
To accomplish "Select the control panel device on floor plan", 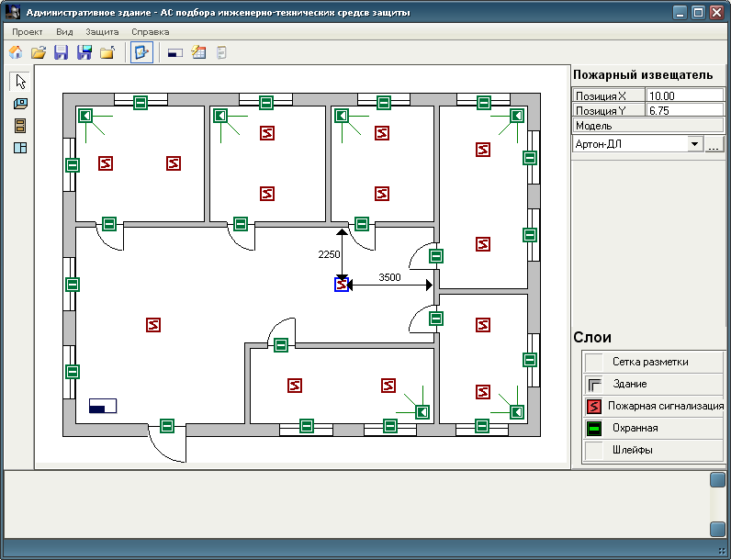I will 103,406.
